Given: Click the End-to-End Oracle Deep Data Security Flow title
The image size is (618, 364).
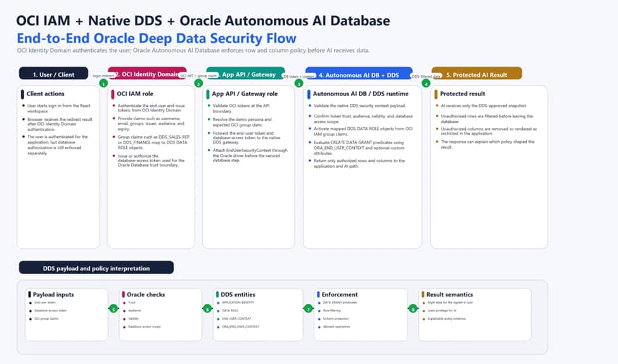Looking at the screenshot, I should pyautogui.click(x=157, y=38).
